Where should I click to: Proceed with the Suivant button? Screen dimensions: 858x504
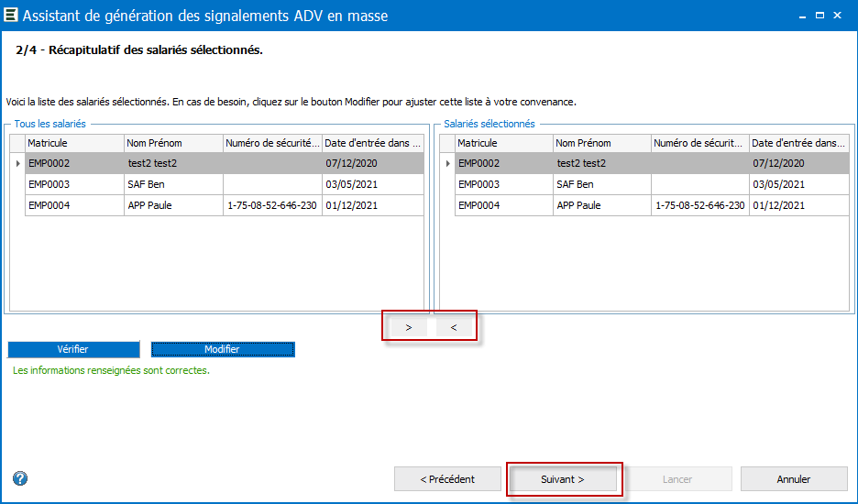pos(563,479)
